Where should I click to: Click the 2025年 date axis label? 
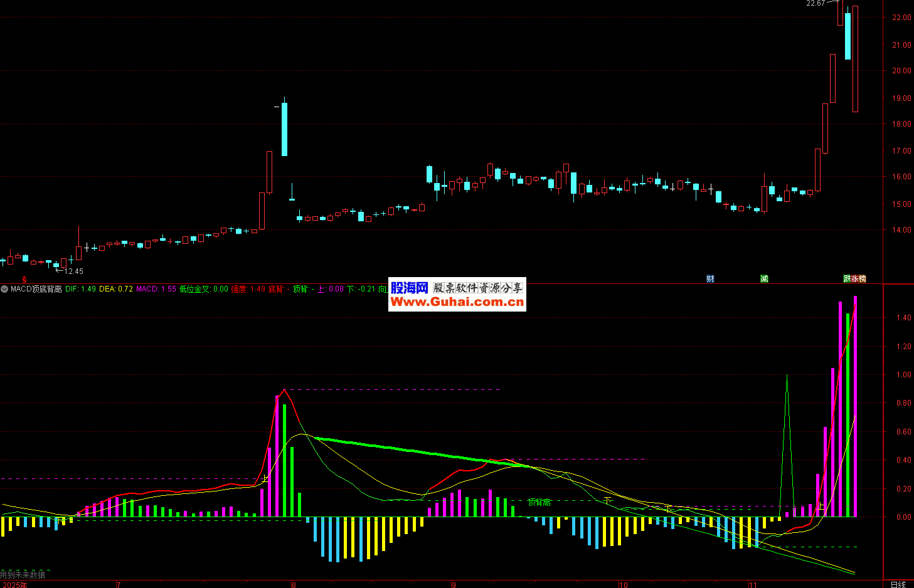pyautogui.click(x=15, y=585)
